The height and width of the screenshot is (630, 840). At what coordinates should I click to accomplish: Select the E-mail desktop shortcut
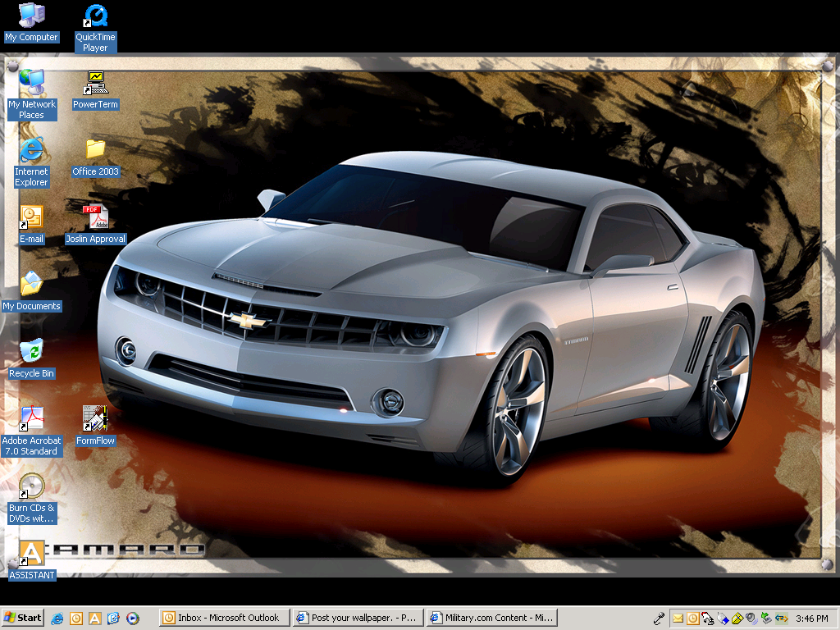tap(31, 217)
